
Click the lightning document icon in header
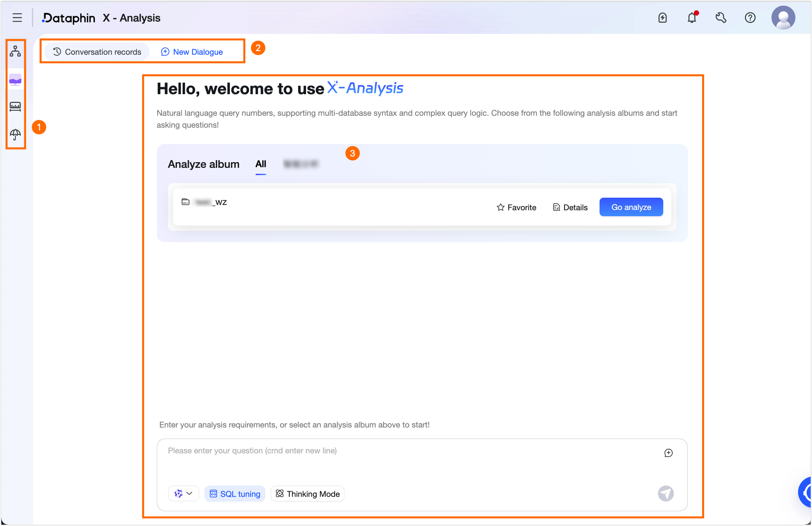pyautogui.click(x=662, y=18)
